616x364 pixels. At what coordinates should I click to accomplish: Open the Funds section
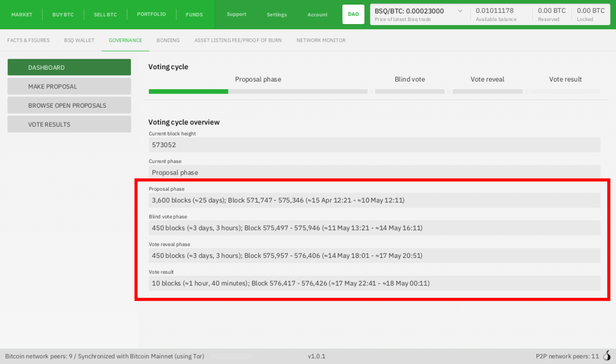194,15
